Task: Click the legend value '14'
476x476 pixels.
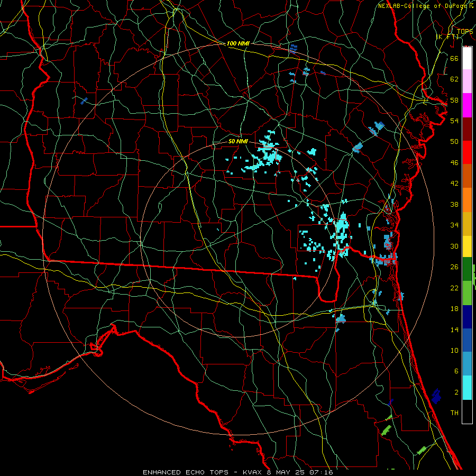Action: [x=454, y=329]
